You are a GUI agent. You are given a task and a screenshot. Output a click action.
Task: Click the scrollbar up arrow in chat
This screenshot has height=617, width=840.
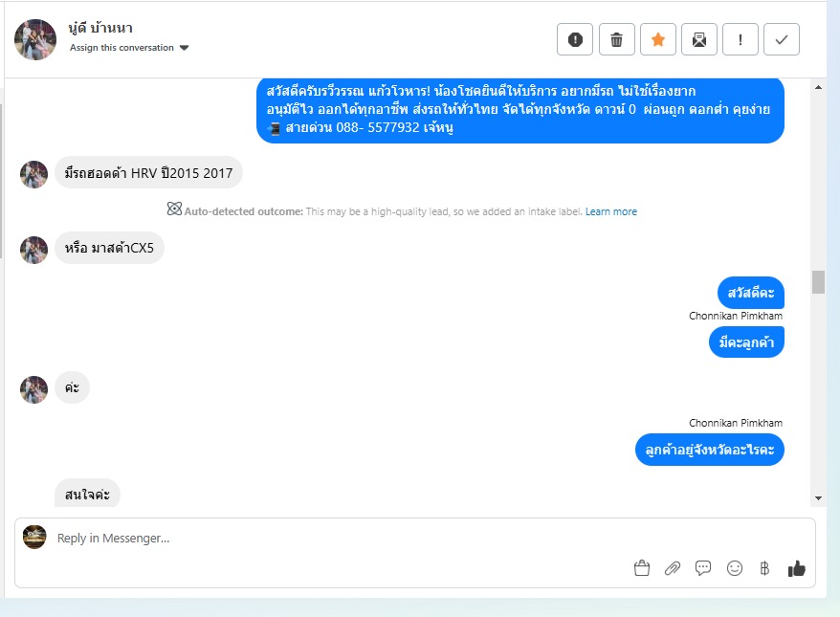pos(818,87)
